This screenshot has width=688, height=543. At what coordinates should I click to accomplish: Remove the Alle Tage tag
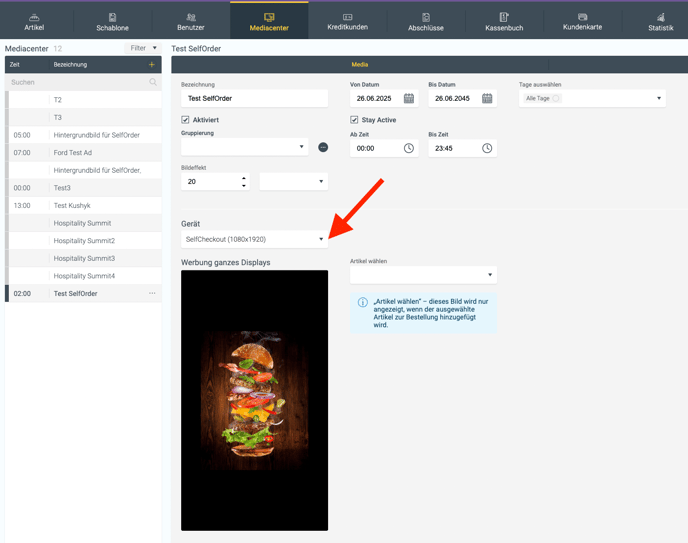556,98
